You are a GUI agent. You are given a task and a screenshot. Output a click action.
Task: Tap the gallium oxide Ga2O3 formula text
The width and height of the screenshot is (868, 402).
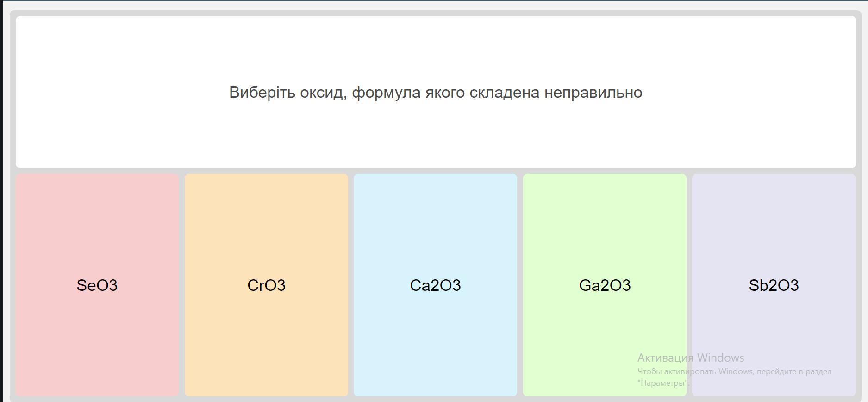605,285
